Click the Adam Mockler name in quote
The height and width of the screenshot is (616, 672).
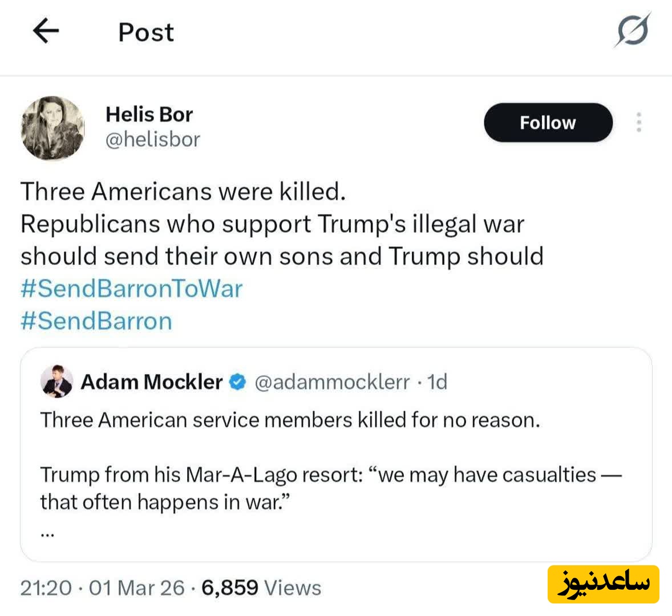click(151, 382)
